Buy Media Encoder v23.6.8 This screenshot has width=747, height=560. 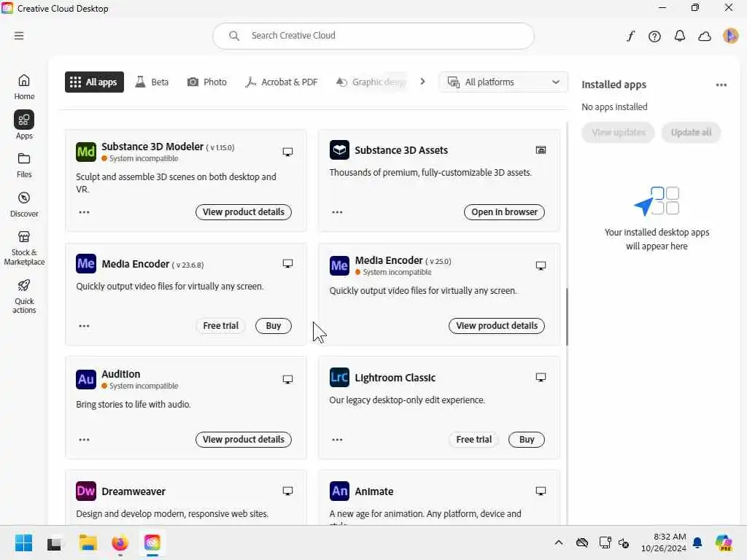click(274, 326)
